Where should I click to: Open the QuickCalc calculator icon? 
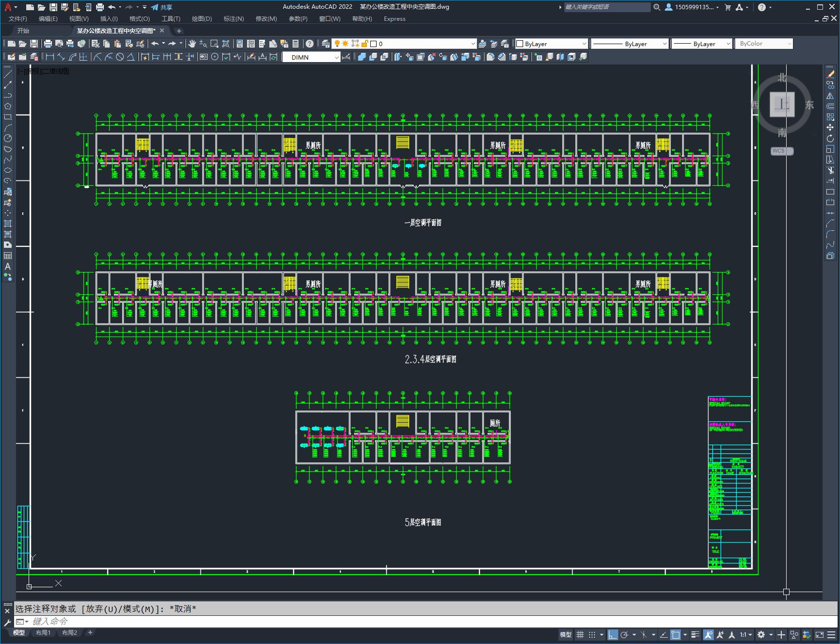(x=296, y=44)
